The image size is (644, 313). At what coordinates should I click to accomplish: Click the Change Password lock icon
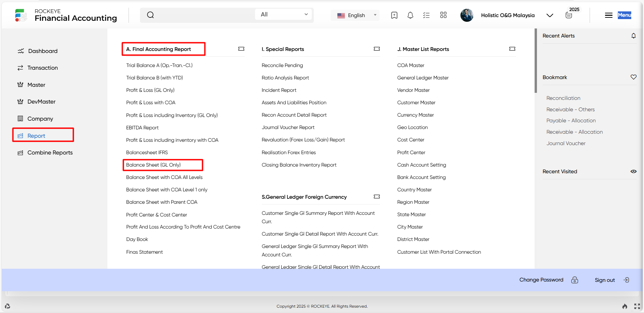click(x=575, y=280)
